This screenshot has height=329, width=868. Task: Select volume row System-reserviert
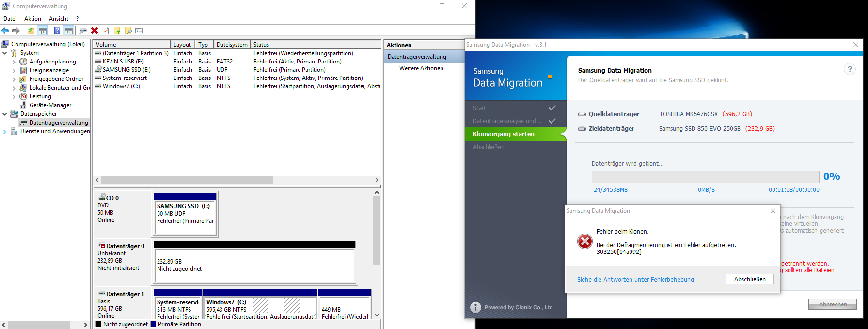(237, 78)
